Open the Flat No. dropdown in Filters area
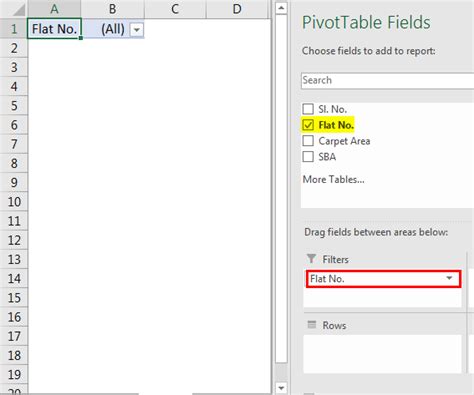474x395 pixels. [449, 278]
